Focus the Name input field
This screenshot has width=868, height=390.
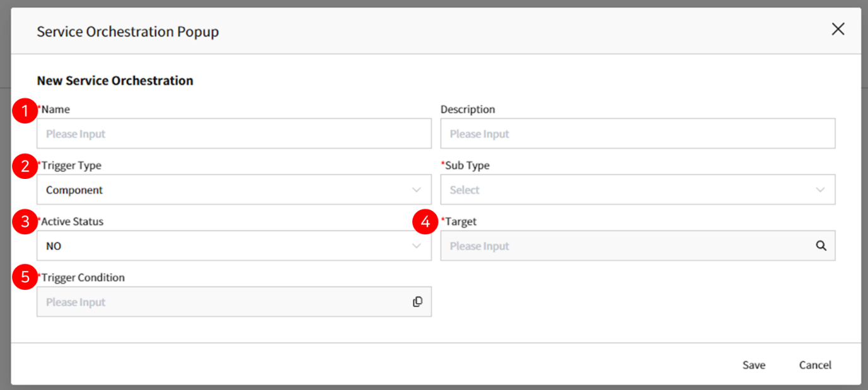coord(234,134)
